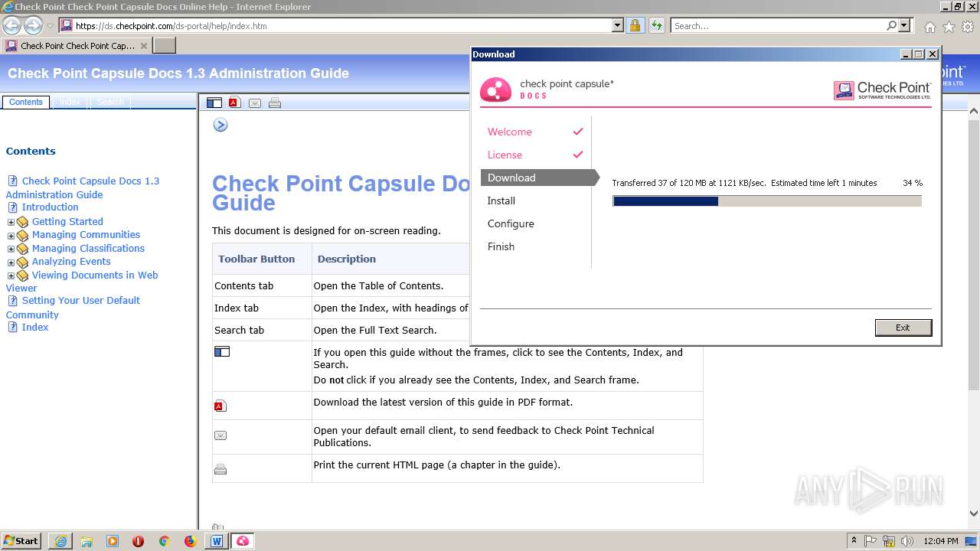Click the page vertical scrollbar down arrow
The height and width of the screenshot is (551, 980).
click(x=974, y=514)
